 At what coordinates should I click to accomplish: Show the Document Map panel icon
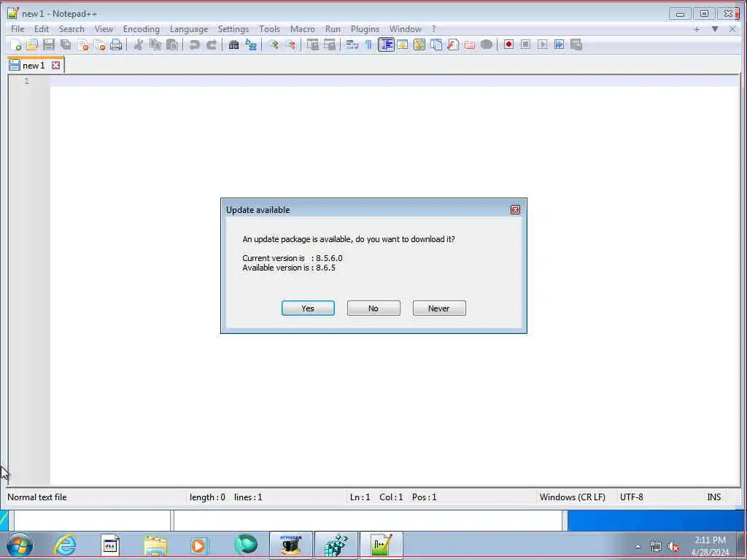419,44
